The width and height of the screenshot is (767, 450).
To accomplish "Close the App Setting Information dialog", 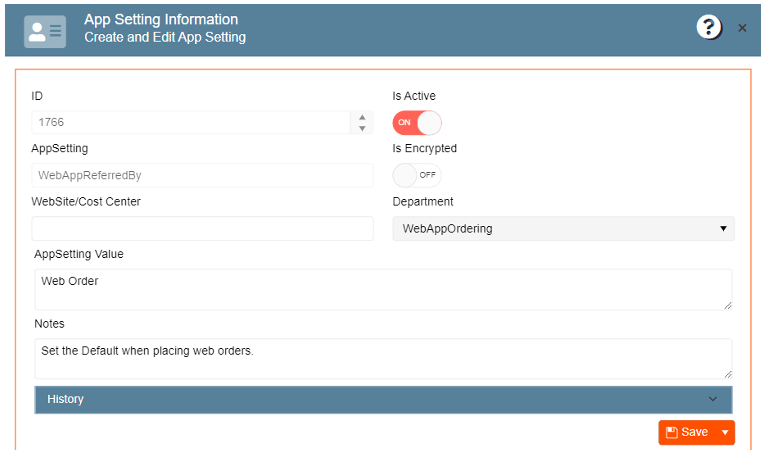I will tap(742, 28).
